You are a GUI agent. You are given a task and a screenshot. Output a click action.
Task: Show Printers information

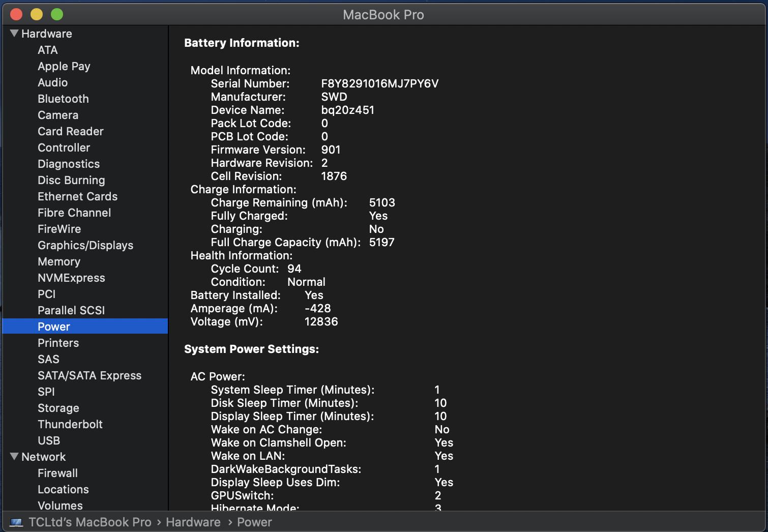coord(58,343)
